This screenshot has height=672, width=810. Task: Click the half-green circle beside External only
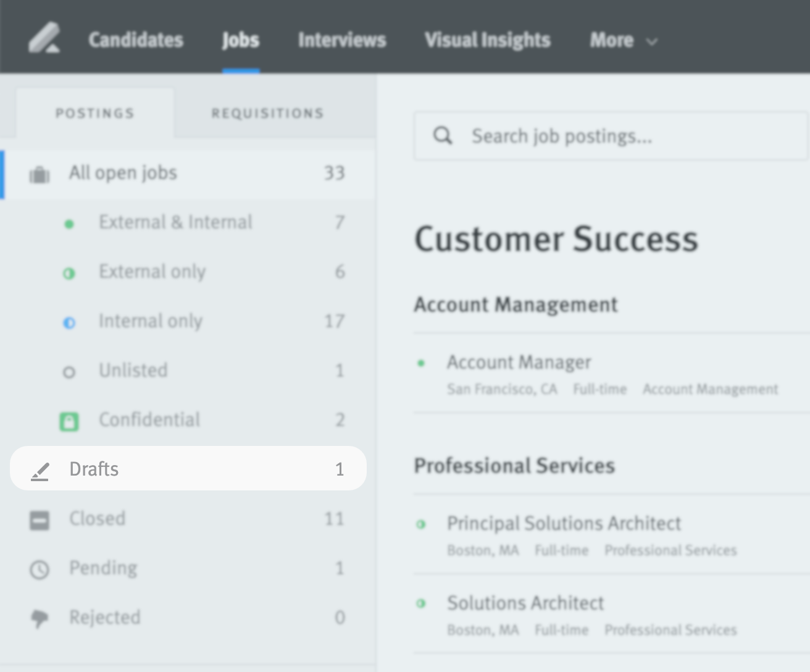pos(69,273)
